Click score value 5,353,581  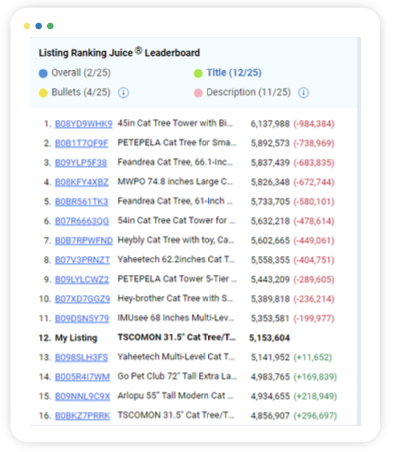tap(270, 318)
